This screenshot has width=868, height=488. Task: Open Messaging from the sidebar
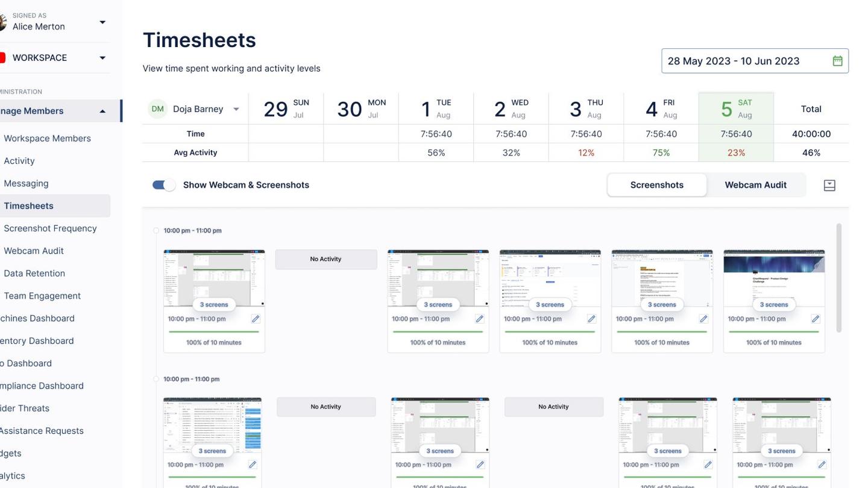coord(26,183)
